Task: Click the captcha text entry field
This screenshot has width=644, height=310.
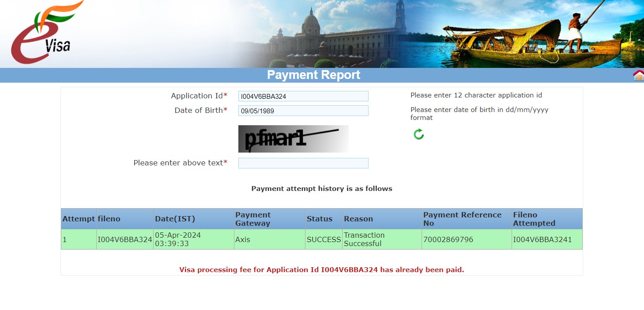Action: coord(303,163)
